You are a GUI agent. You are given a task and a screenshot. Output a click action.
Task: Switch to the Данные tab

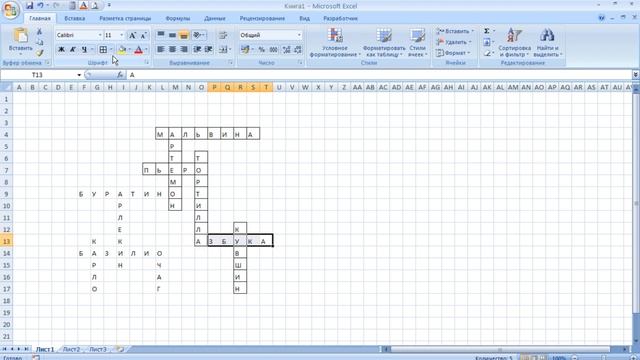tap(215, 18)
